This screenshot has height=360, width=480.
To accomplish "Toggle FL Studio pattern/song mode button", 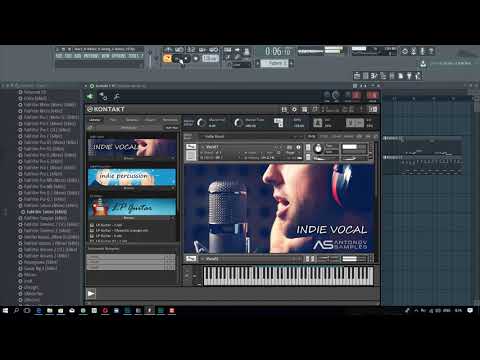I will (167, 59).
